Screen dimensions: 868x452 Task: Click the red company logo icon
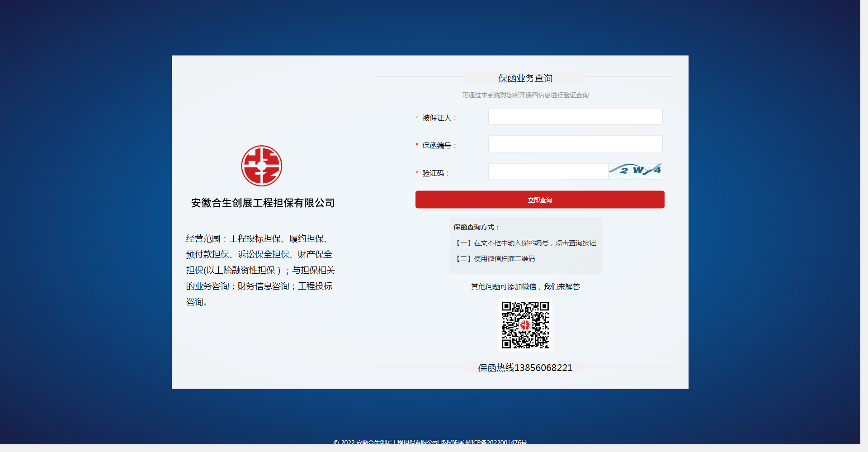(x=261, y=166)
